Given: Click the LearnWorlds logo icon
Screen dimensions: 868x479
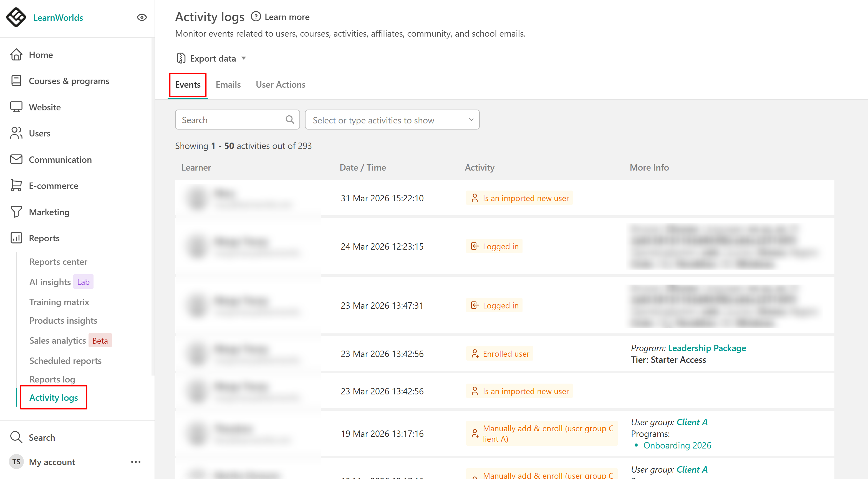Looking at the screenshot, I should point(16,17).
